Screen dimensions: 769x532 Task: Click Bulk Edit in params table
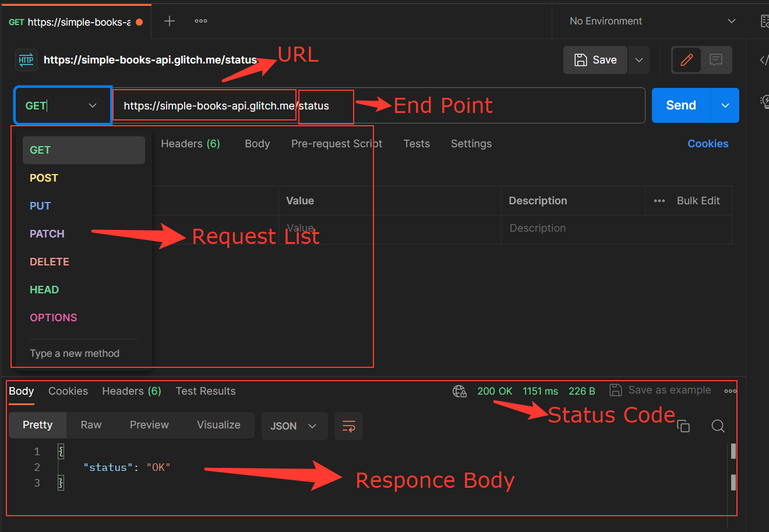pyautogui.click(x=699, y=201)
